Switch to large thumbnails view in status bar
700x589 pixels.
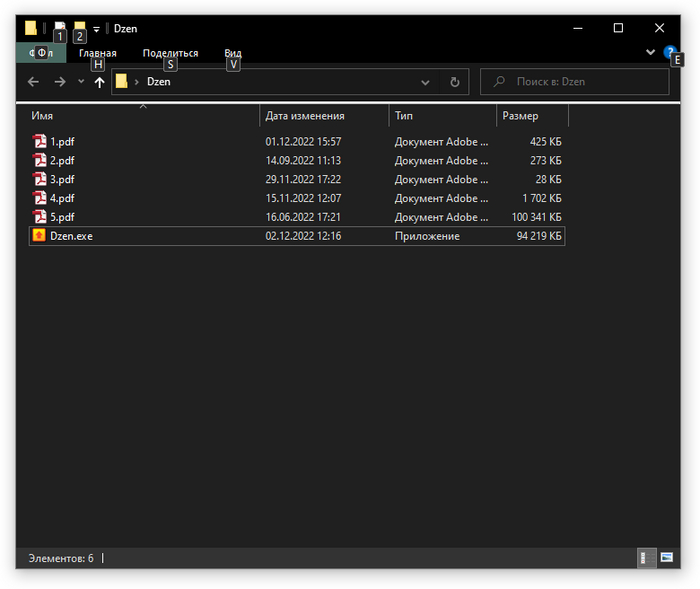667,557
